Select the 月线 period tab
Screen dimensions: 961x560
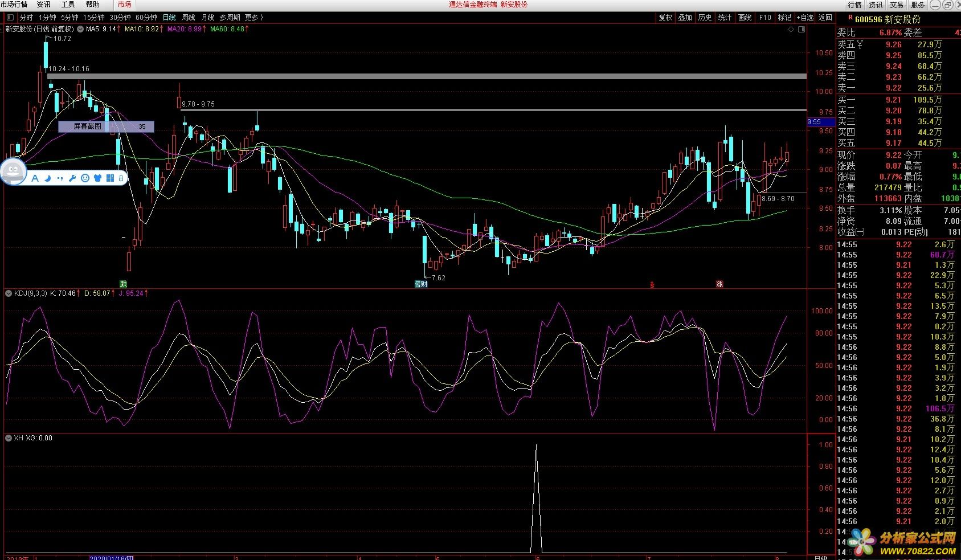208,18
